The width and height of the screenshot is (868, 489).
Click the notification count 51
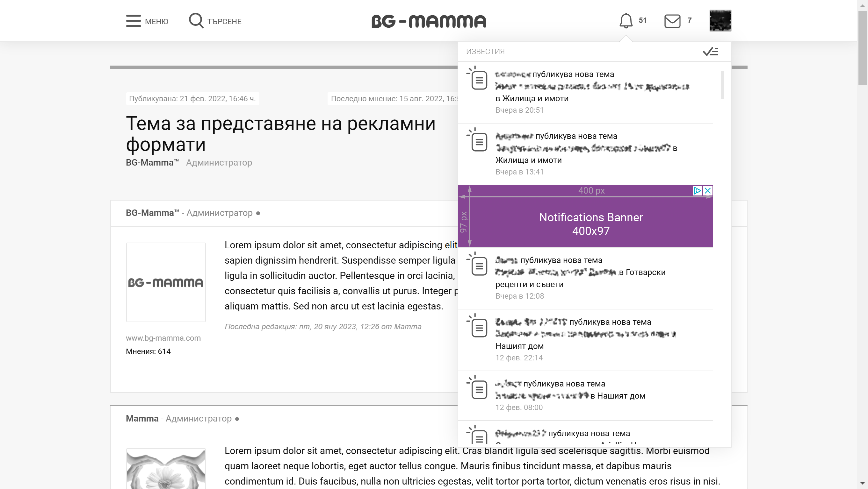point(643,20)
